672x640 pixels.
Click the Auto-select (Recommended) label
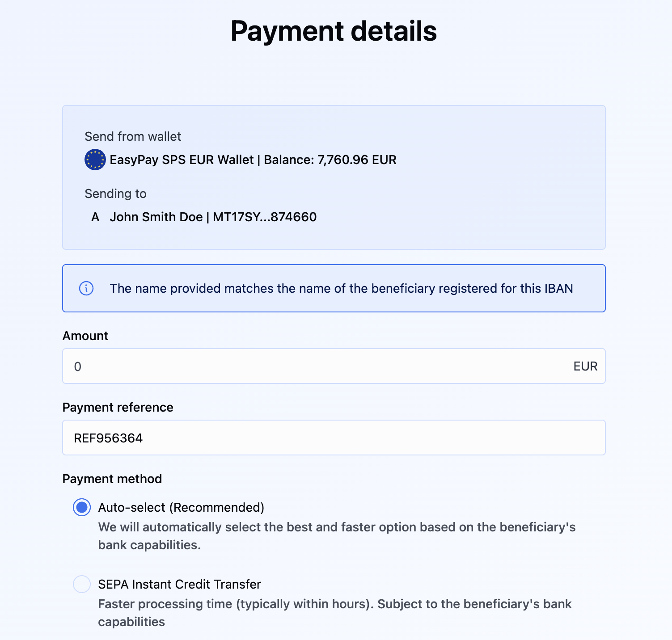tap(181, 507)
